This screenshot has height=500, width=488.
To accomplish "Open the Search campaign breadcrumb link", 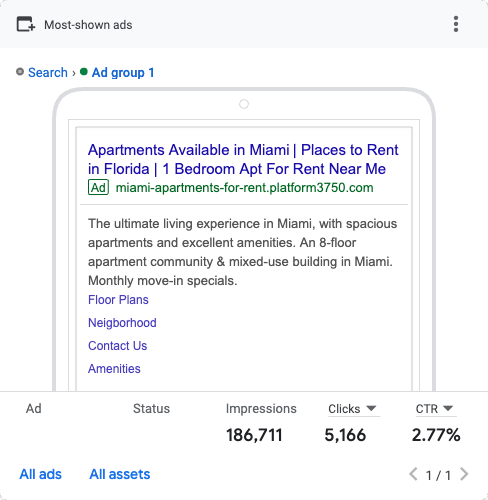I will [x=48, y=72].
